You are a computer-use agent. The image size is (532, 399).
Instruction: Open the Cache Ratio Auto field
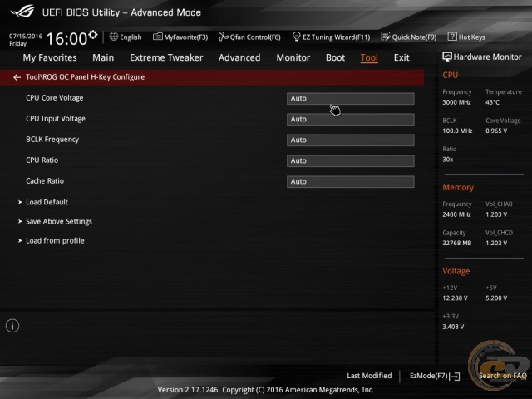tap(351, 181)
